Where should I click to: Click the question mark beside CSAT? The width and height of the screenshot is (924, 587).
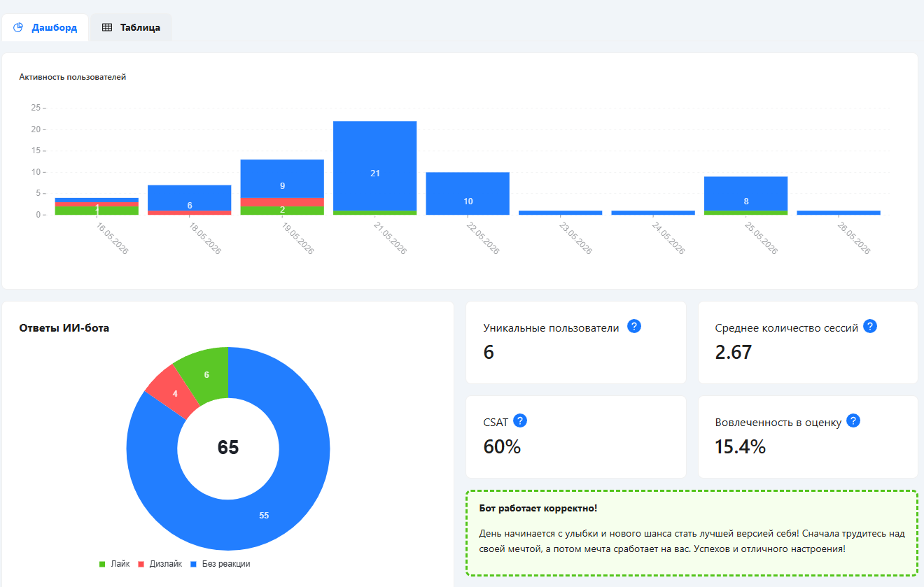[520, 420]
